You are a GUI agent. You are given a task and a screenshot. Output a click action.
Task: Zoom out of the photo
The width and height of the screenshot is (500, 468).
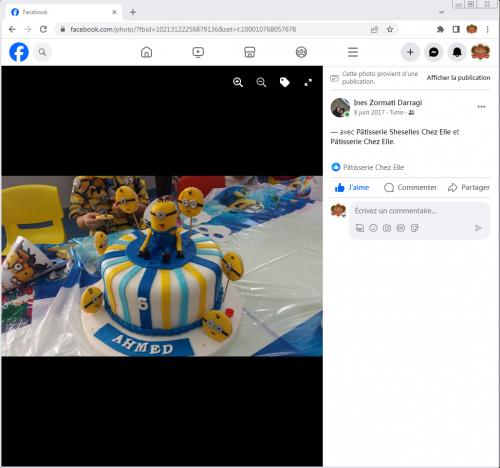(261, 82)
